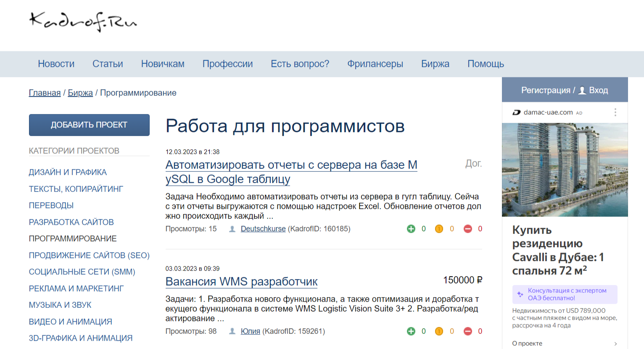Open Deutschkurse user profile link

pos(263,229)
